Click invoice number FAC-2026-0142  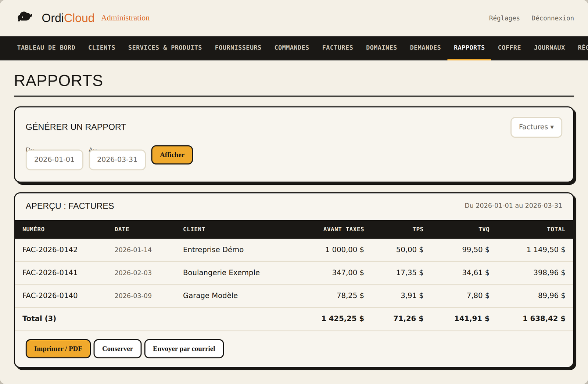(x=50, y=250)
